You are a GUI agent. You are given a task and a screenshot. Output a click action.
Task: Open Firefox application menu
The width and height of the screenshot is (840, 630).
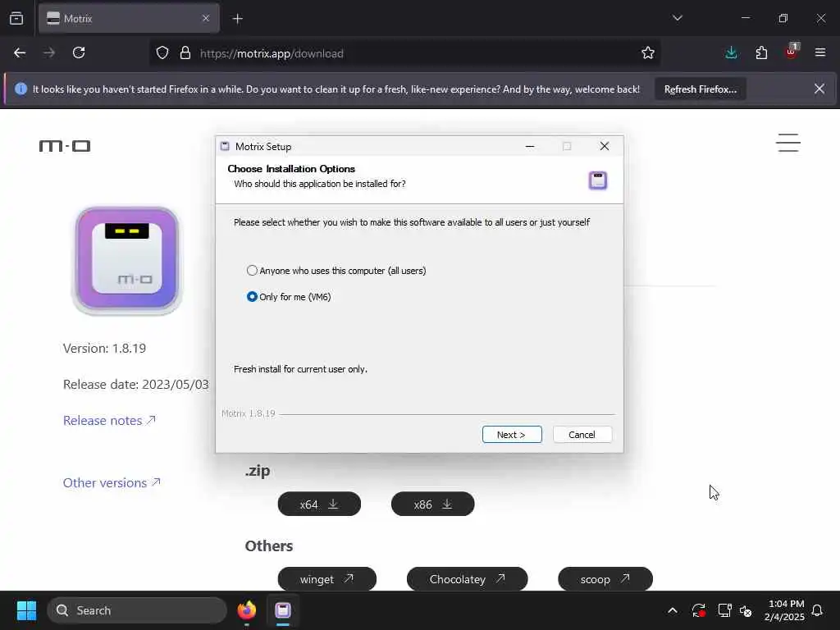(820, 53)
